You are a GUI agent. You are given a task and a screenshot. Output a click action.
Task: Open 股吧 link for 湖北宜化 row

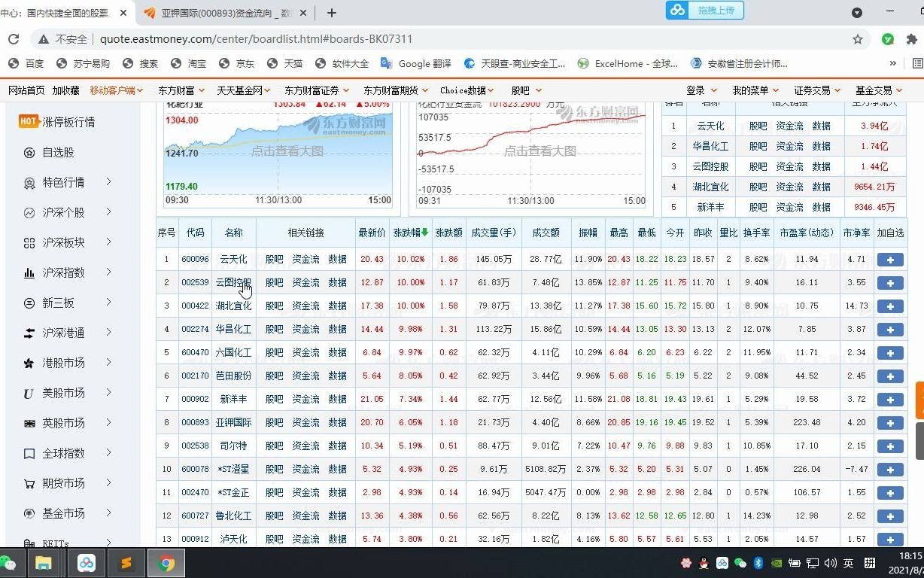coord(274,306)
